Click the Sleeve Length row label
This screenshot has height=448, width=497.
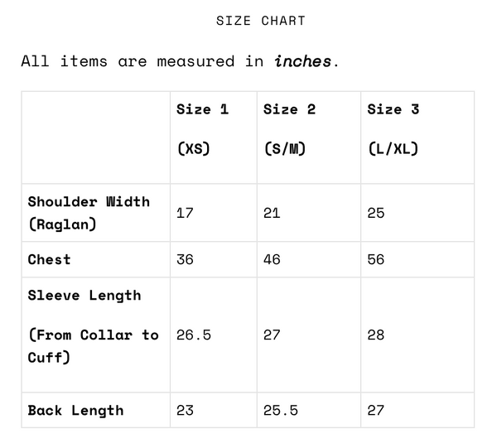(84, 296)
